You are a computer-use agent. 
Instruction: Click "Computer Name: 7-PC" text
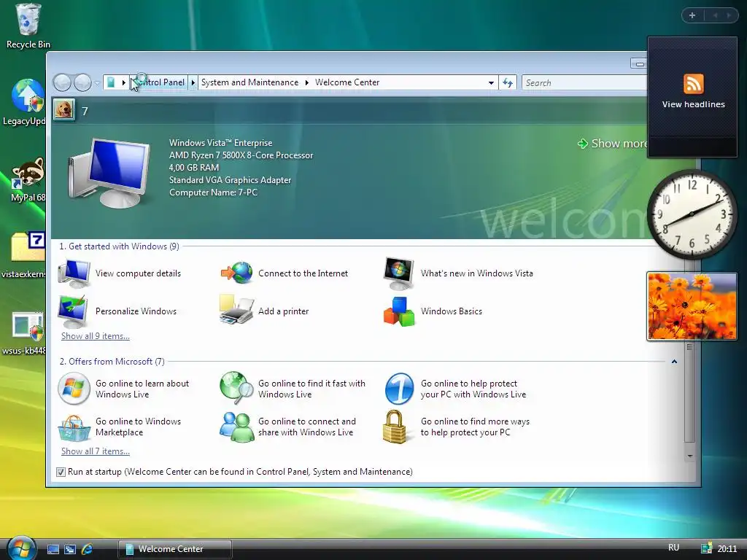[x=213, y=192]
